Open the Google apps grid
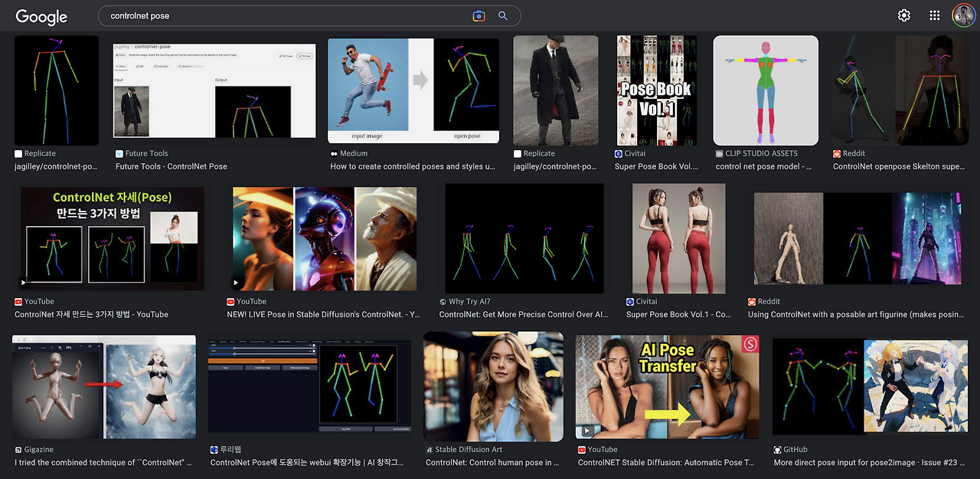The width and height of the screenshot is (980, 479). 934,15
